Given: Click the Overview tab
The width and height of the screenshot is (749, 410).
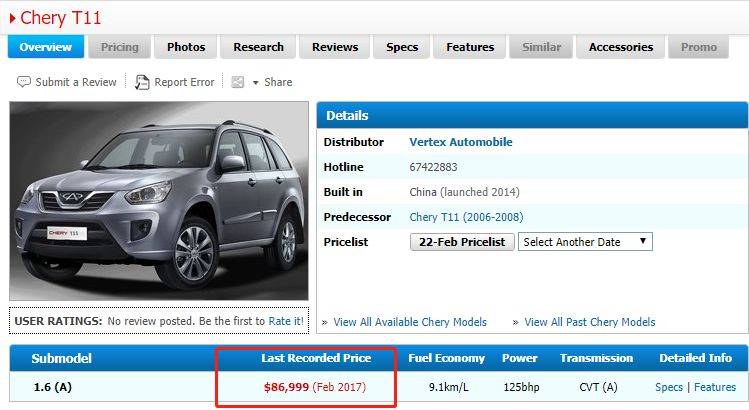Looking at the screenshot, I should (x=45, y=47).
